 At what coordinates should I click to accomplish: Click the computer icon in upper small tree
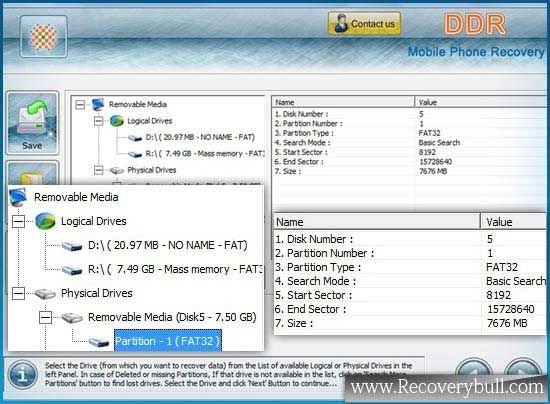[x=98, y=104]
